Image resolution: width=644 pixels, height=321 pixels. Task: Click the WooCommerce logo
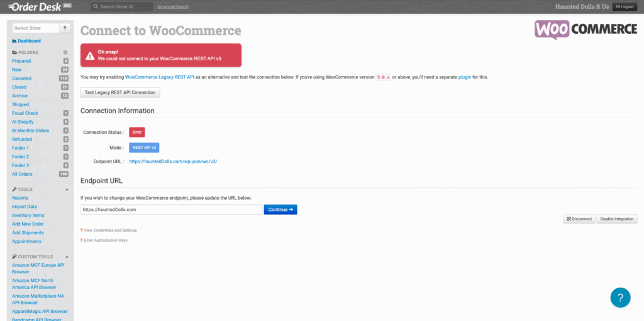pyautogui.click(x=586, y=30)
